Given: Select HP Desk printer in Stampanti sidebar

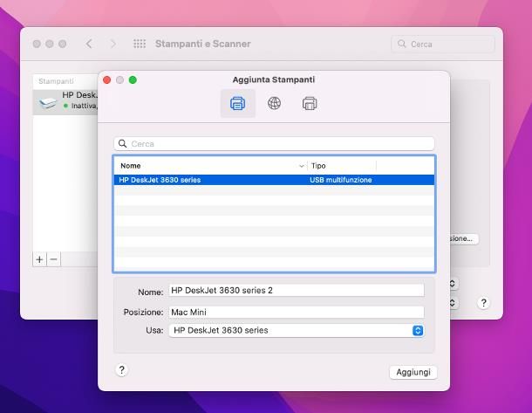Looking at the screenshot, I should [x=65, y=101].
